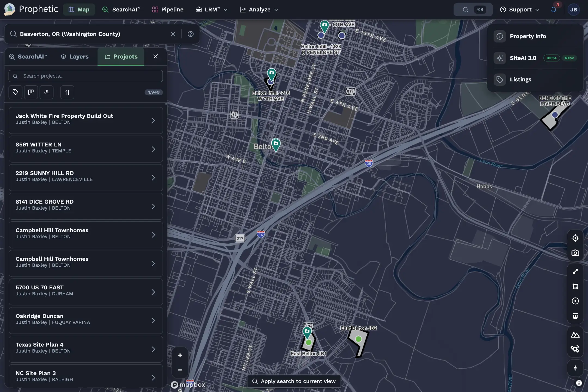Select the polygon drawing tool
This screenshot has width=588, height=392.
click(x=575, y=286)
